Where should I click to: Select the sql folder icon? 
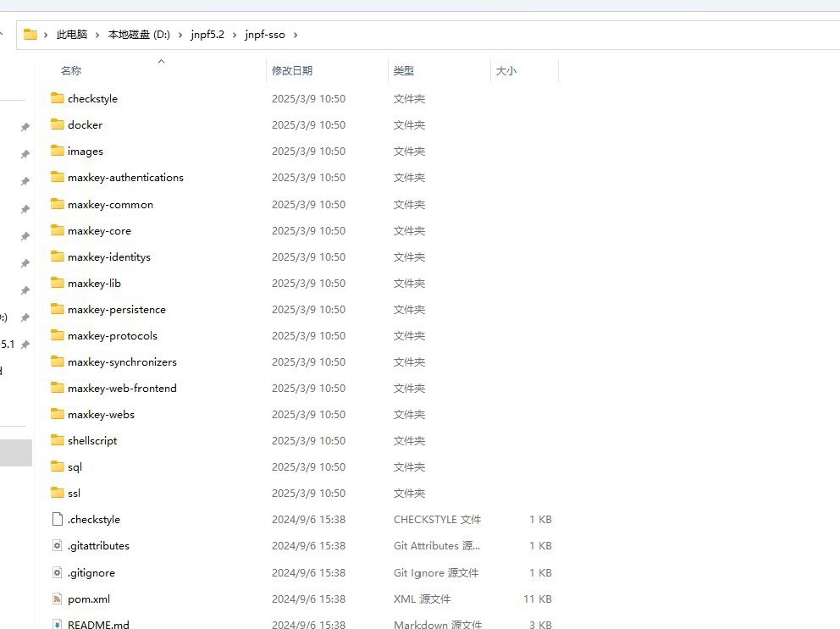click(58, 466)
